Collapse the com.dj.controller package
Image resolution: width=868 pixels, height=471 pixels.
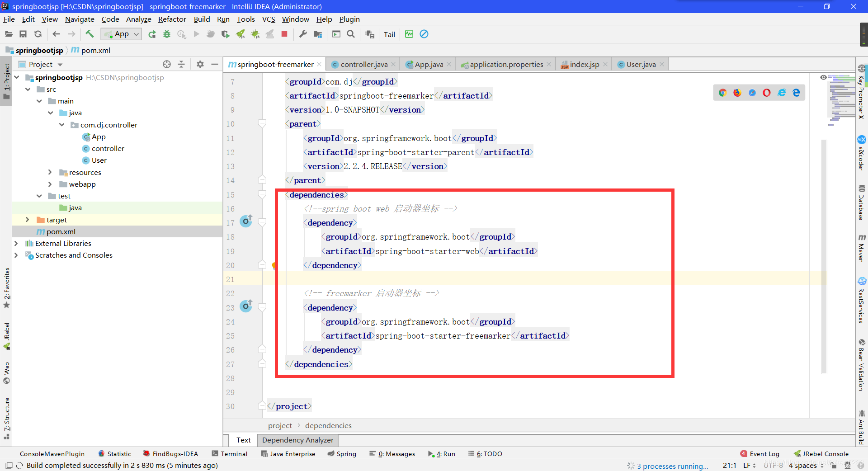tap(62, 125)
